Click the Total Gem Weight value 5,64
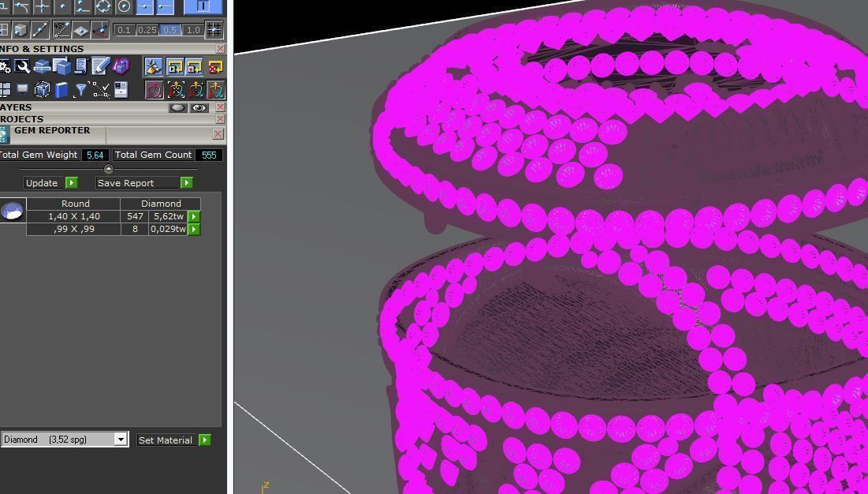 coord(95,155)
